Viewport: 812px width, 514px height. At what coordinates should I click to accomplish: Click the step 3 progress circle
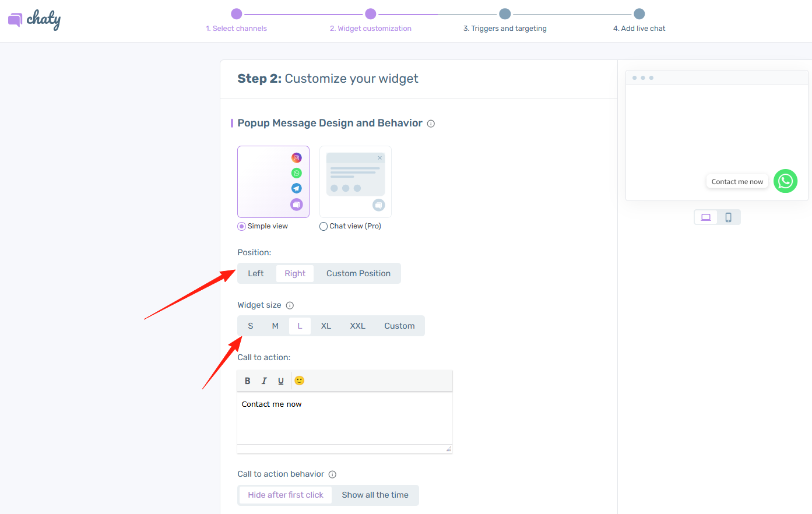tap(505, 14)
